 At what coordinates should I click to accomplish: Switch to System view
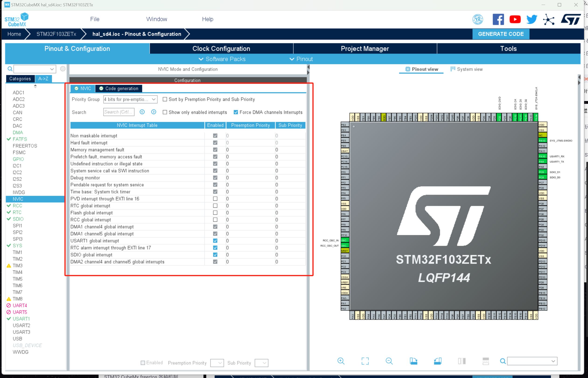point(466,69)
